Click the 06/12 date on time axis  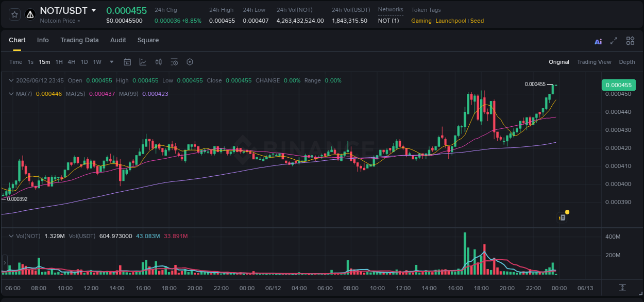(273, 288)
